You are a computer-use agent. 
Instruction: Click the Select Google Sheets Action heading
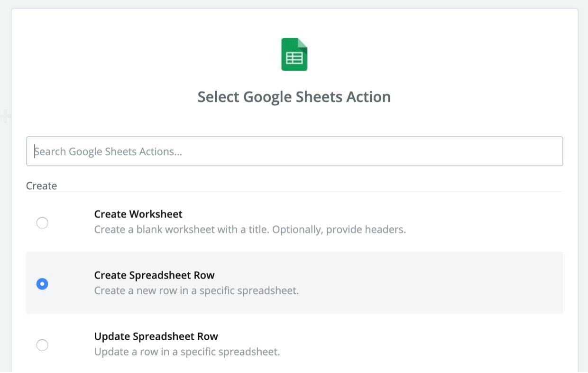[294, 97]
